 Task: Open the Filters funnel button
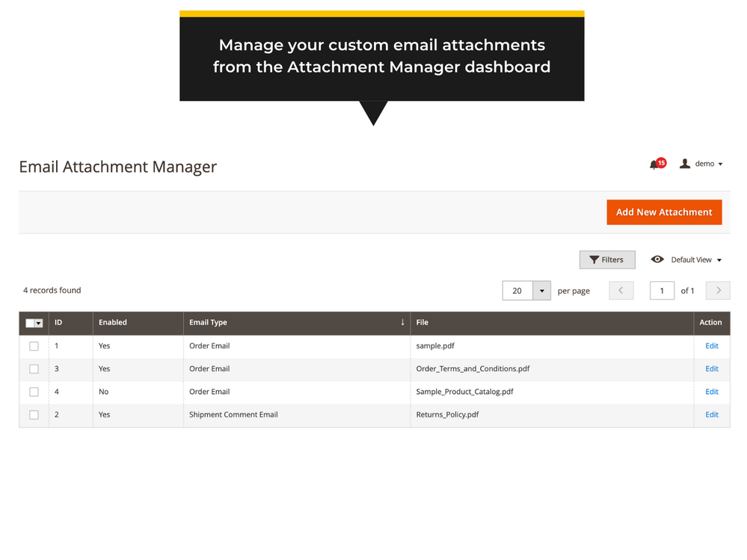click(x=606, y=259)
